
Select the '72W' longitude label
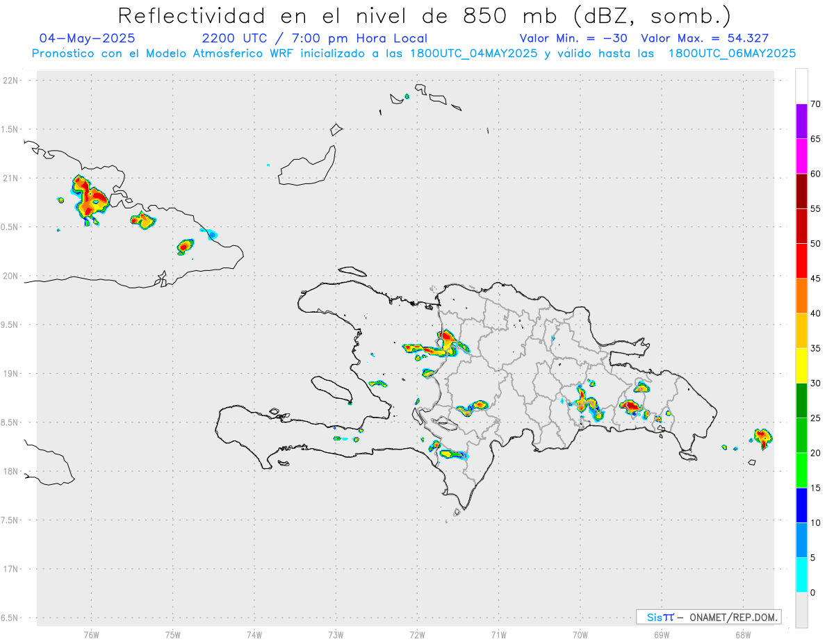point(417,634)
